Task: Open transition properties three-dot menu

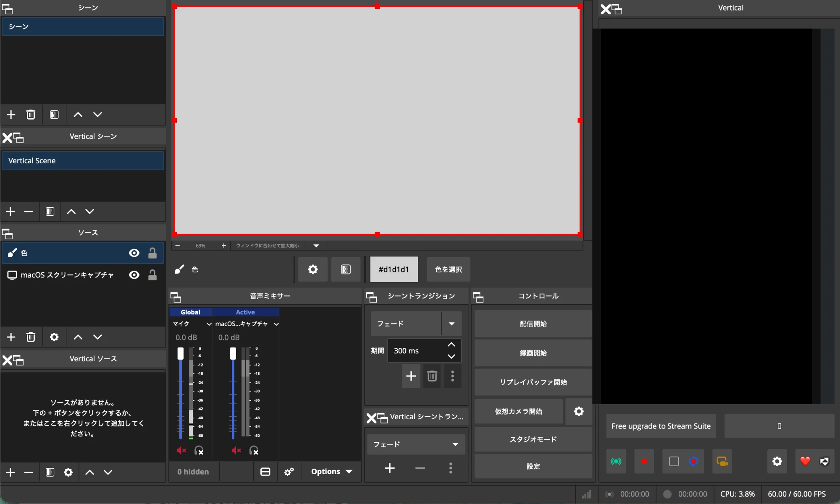Action: [x=452, y=376]
